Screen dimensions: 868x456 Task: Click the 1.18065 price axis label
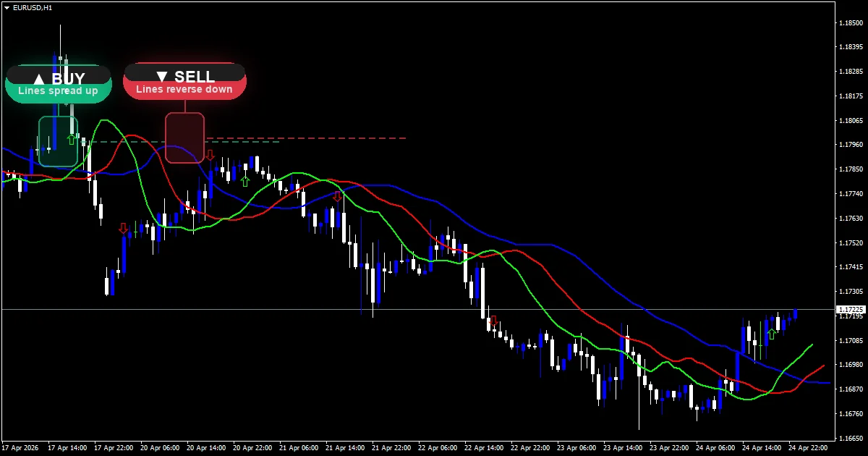[x=851, y=121]
